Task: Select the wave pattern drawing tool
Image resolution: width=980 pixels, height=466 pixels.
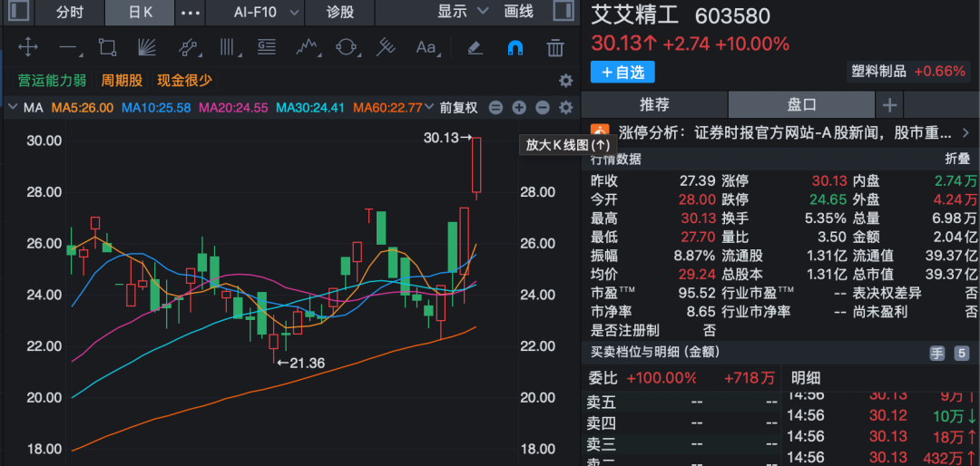Action: click(x=307, y=47)
